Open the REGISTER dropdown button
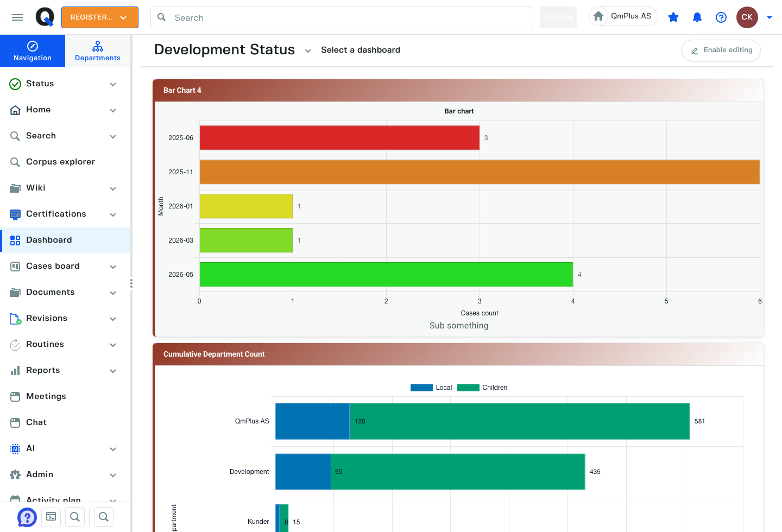The height and width of the screenshot is (532, 782). point(100,17)
